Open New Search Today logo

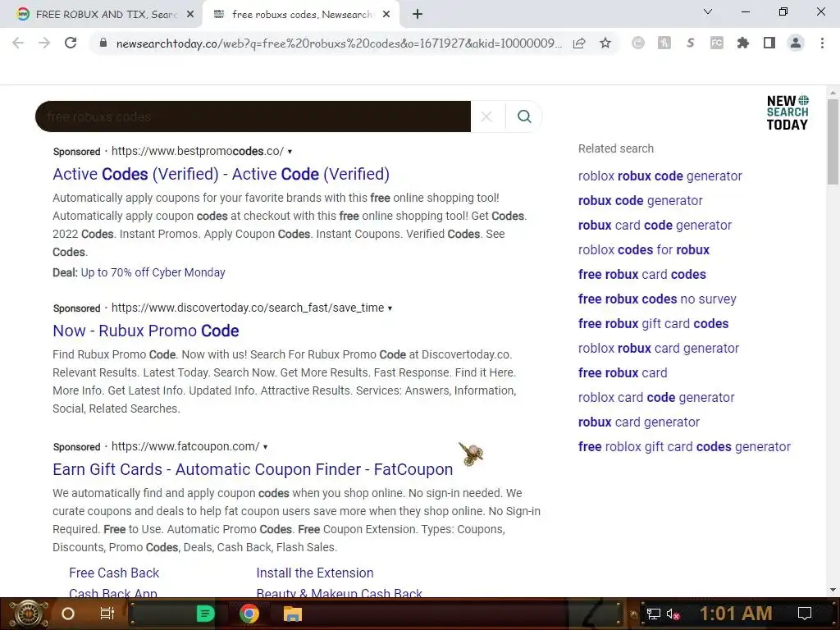[x=787, y=112]
